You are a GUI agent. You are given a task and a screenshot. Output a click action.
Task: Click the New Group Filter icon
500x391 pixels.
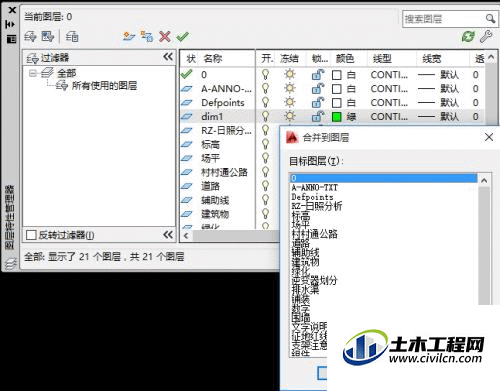[x=48, y=36]
